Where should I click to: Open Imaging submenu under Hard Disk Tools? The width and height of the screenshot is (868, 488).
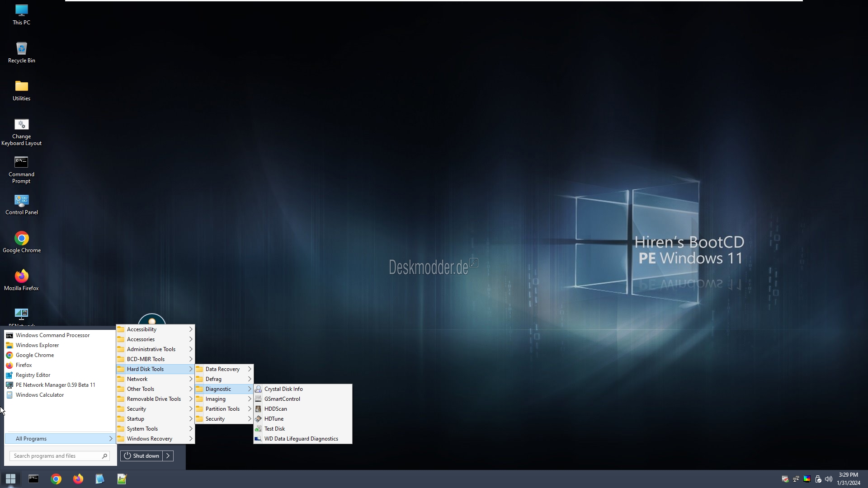point(224,399)
